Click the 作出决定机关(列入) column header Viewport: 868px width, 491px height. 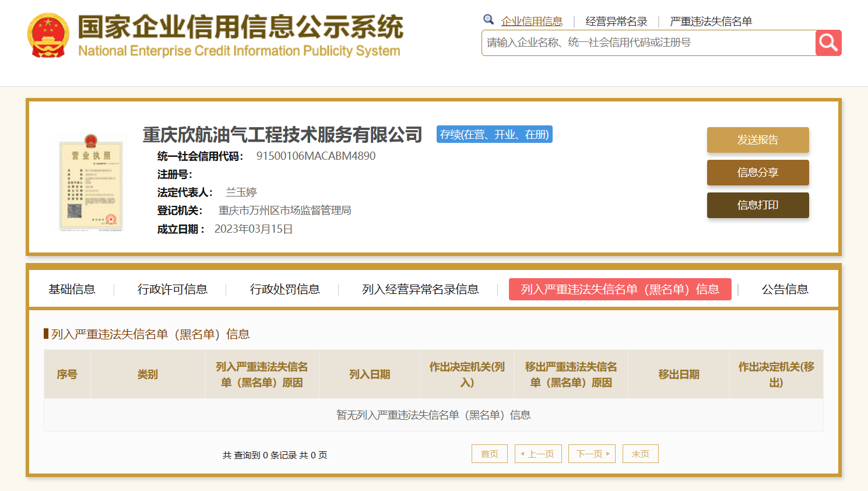[467, 374]
